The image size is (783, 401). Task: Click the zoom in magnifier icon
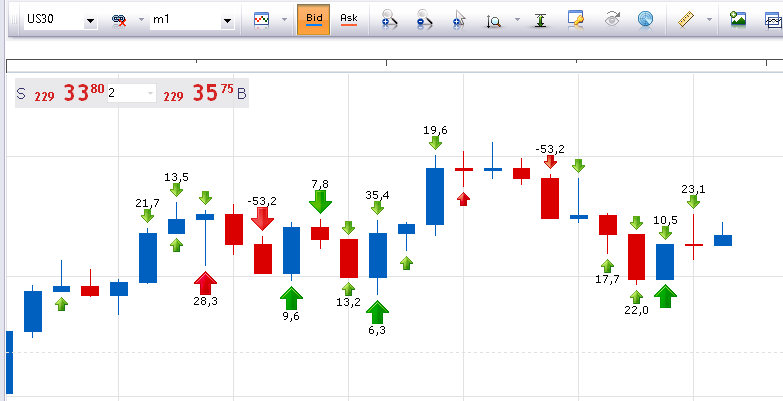coord(389,19)
